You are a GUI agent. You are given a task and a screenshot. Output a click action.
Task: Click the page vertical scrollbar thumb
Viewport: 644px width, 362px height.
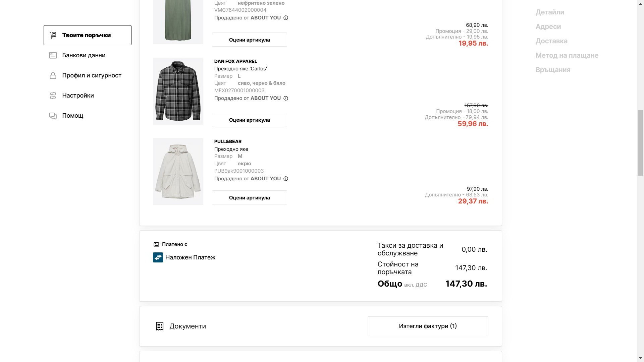coord(640,142)
